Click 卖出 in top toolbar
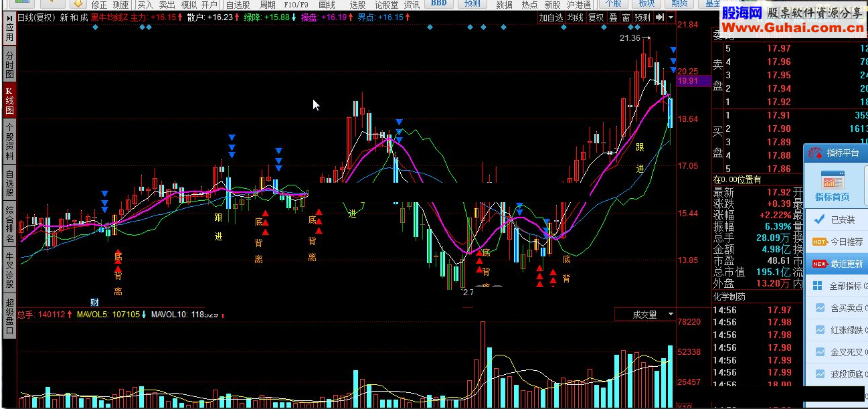The width and height of the screenshot is (868, 409). click(x=167, y=5)
